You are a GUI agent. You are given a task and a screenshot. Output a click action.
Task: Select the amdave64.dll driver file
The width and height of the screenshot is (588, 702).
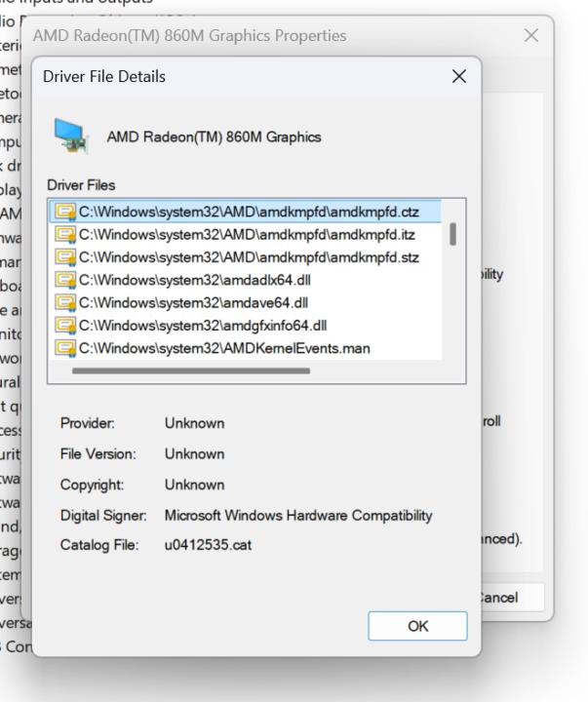pos(246,303)
